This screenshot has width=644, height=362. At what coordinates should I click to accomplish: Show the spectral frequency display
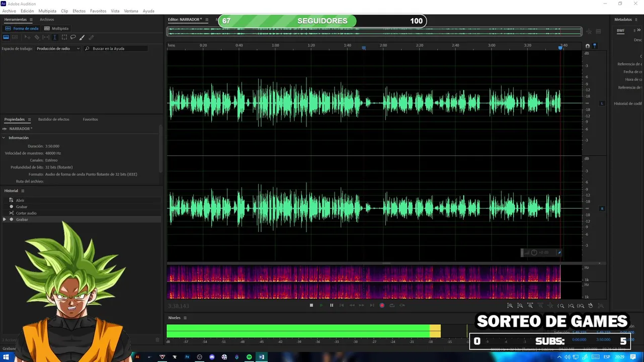pos(15,37)
